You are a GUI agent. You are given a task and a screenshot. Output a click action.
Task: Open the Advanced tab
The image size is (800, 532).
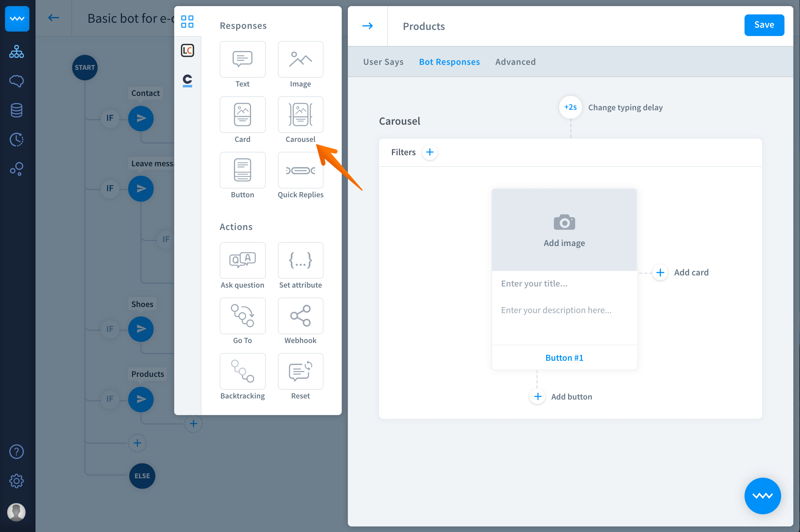click(x=515, y=62)
